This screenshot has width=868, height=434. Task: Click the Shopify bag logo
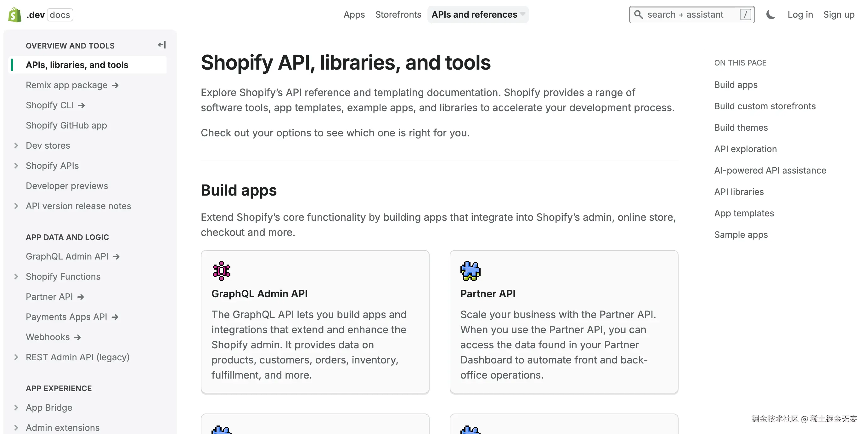tap(14, 15)
